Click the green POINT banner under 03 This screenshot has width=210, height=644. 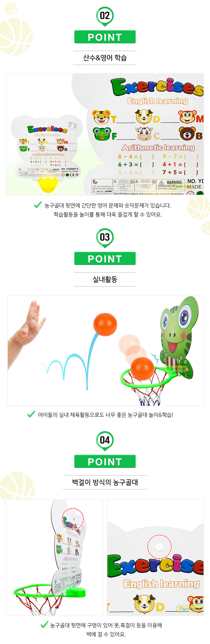105,258
